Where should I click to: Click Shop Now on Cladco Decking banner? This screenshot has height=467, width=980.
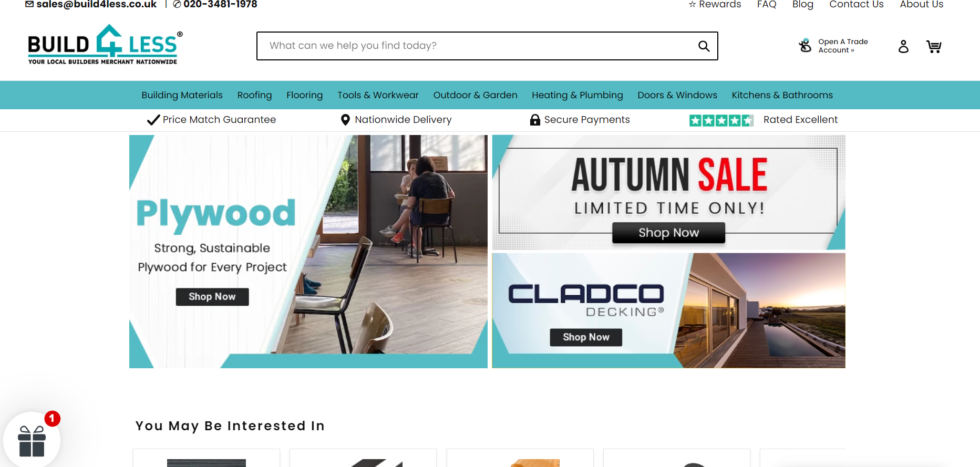[x=586, y=337]
